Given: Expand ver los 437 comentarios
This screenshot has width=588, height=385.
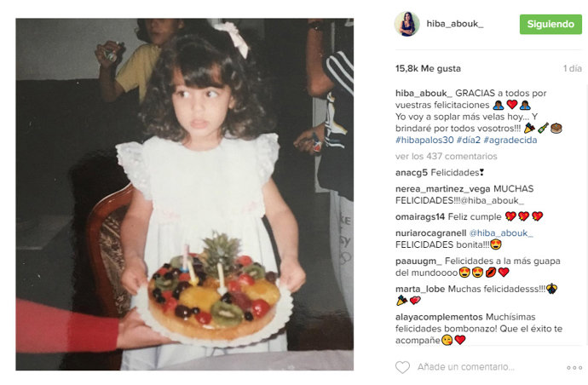Looking at the screenshot, I should click(x=447, y=157).
